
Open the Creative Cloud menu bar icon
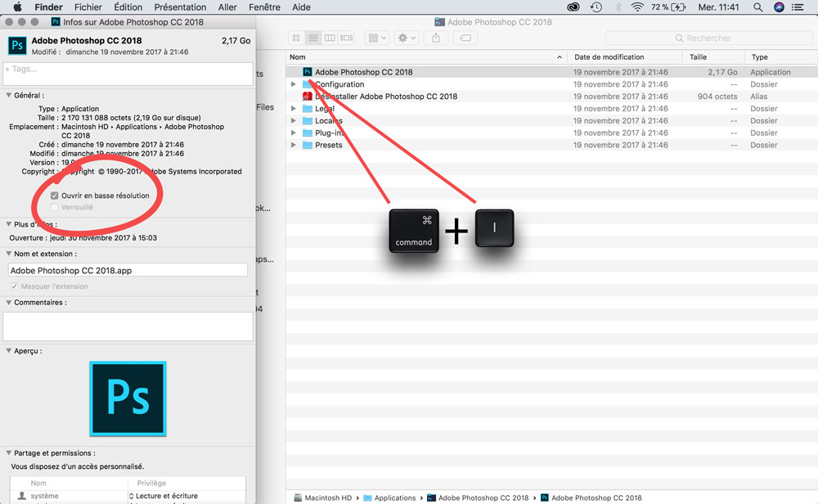(573, 7)
